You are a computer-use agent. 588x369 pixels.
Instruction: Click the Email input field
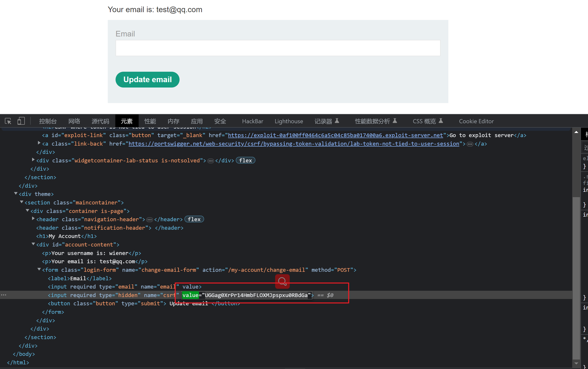coord(278,48)
